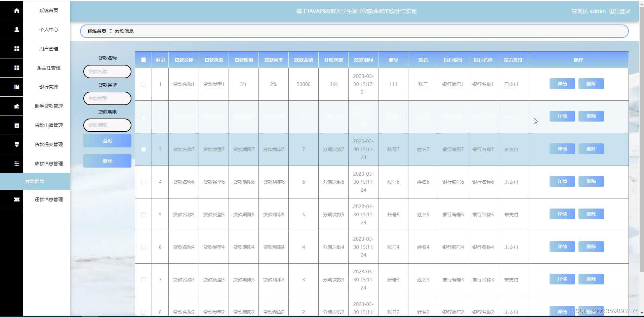Check the checkbox for row 贷款名称4
The width and height of the screenshot is (644, 317).
click(x=144, y=247)
